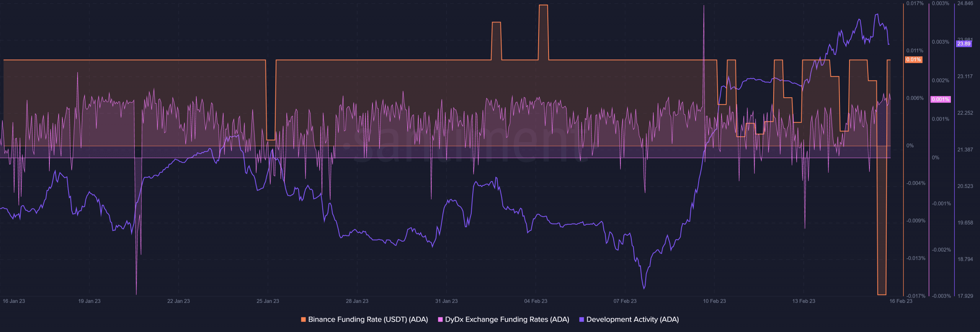
Task: Click the 0.002% DyDx axis value
Action: coord(940,81)
